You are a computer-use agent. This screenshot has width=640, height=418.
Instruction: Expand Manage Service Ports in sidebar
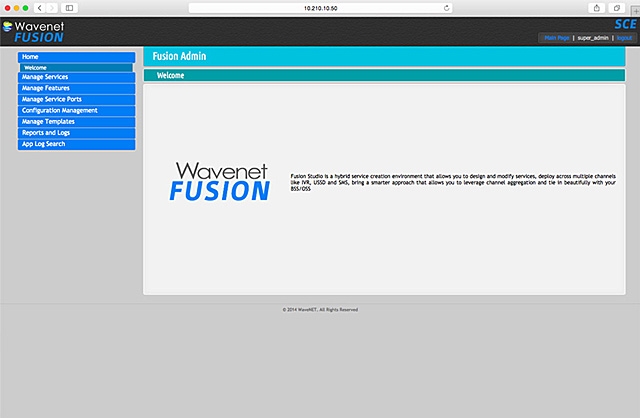tap(76, 99)
